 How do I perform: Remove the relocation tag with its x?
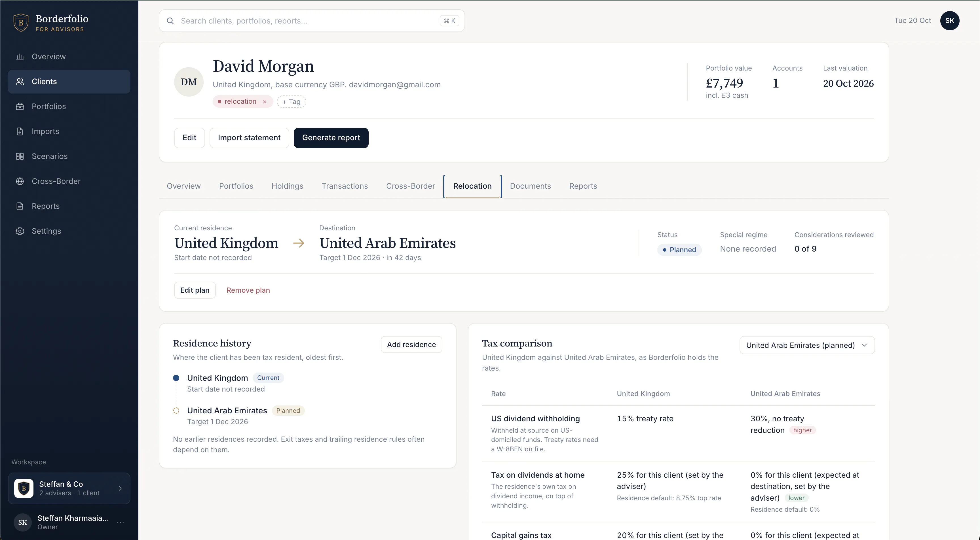tap(264, 102)
